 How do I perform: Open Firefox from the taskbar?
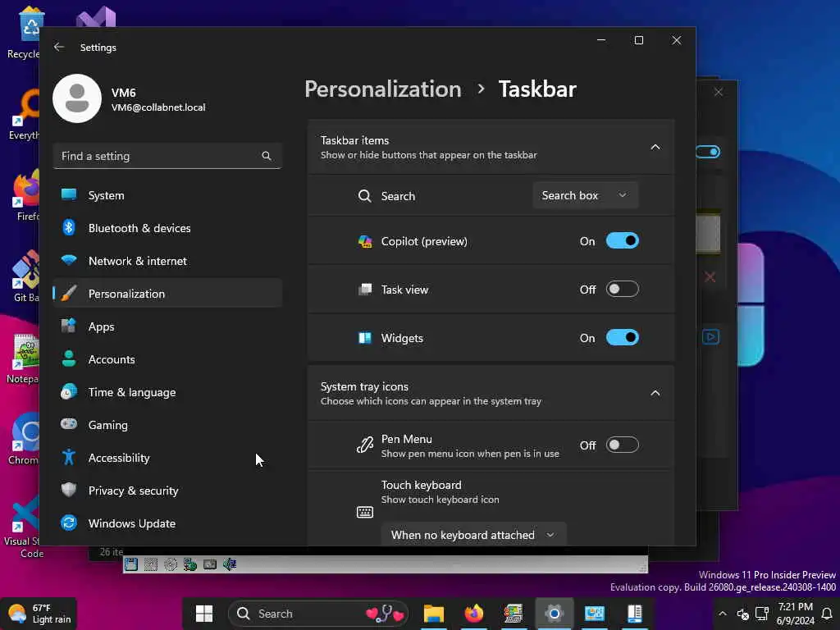point(473,614)
